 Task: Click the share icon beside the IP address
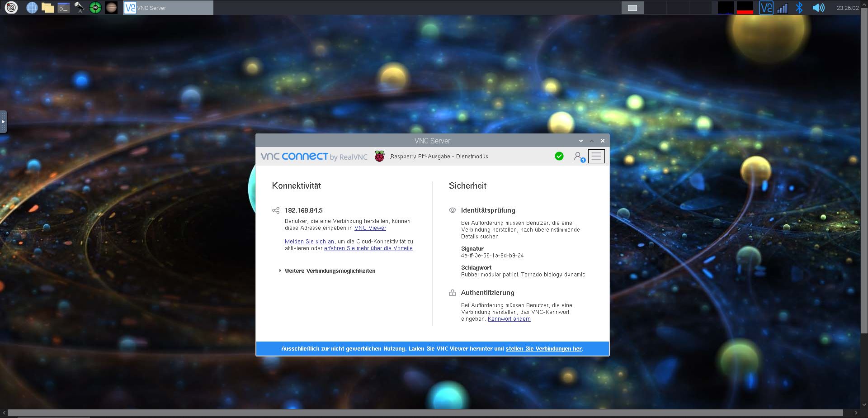(x=276, y=210)
